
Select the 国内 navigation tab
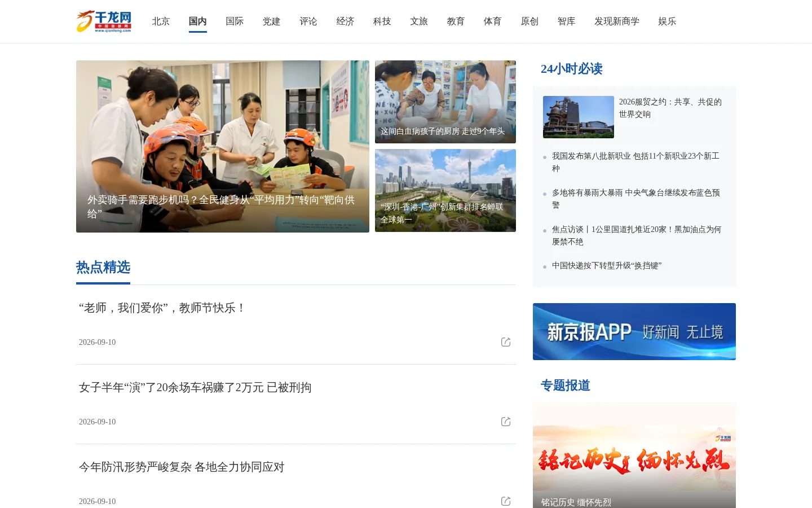(197, 21)
